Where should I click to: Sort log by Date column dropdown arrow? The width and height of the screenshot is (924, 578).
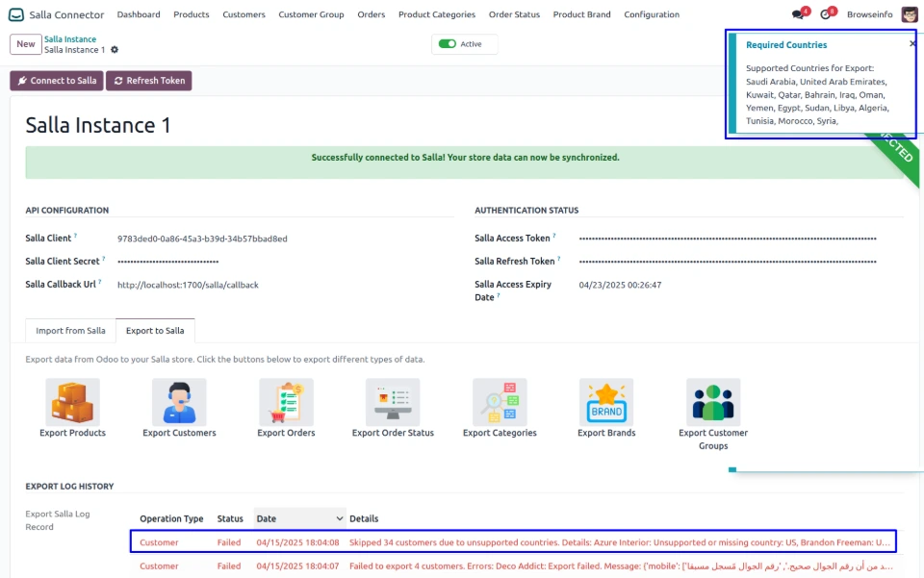coord(338,519)
